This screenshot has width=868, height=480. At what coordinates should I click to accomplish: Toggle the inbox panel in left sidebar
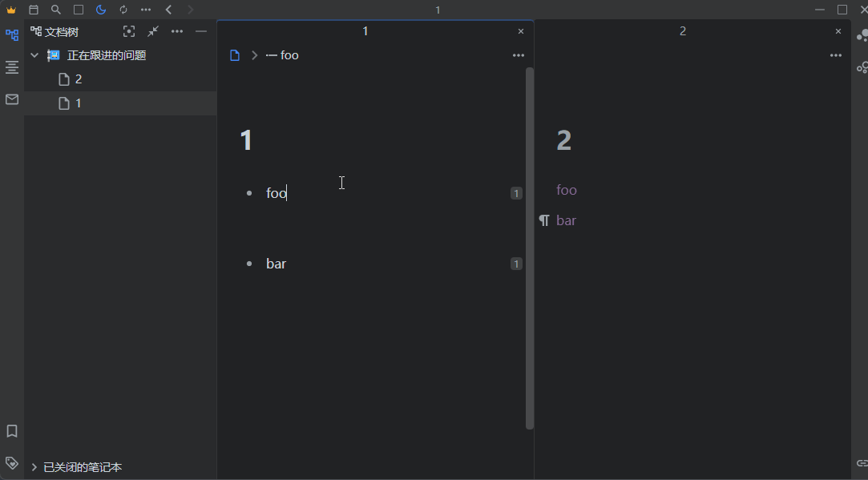(11, 99)
